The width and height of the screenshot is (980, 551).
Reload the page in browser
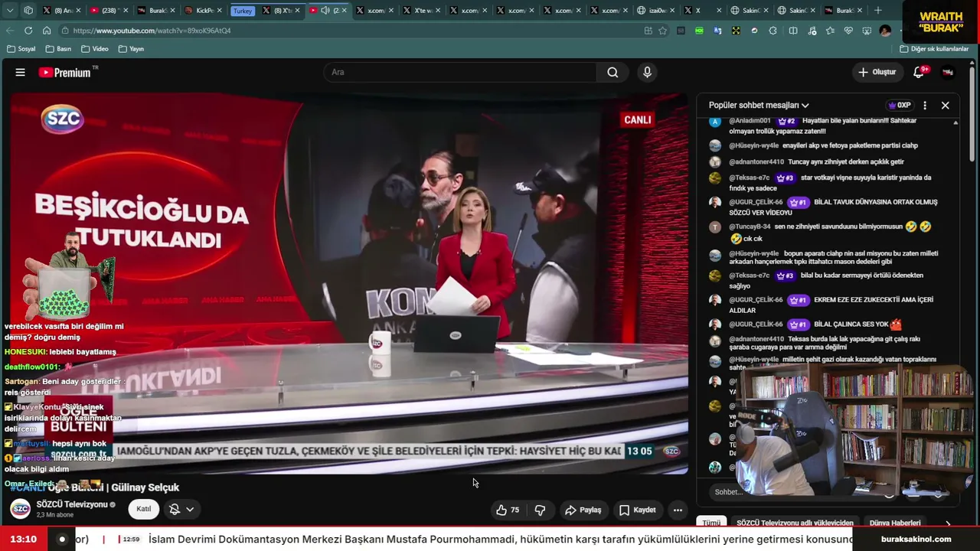click(x=28, y=31)
